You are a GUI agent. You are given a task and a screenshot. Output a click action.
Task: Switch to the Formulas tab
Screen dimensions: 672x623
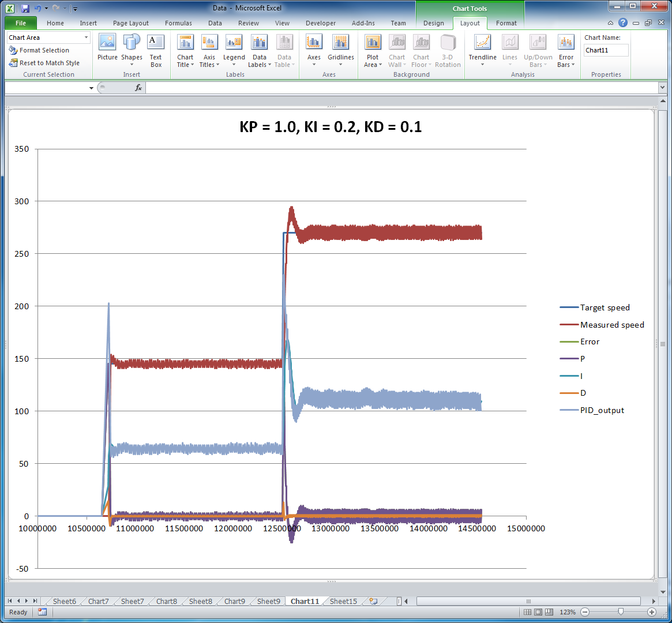pyautogui.click(x=178, y=23)
